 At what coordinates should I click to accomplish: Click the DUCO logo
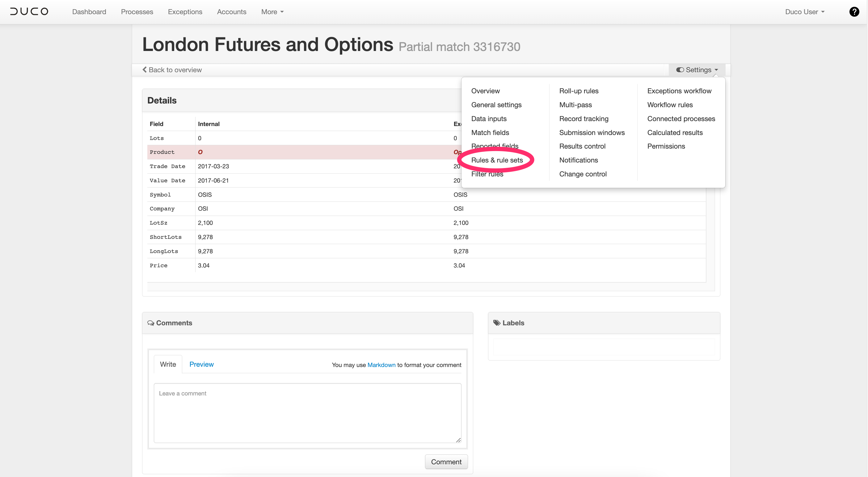[x=29, y=11]
